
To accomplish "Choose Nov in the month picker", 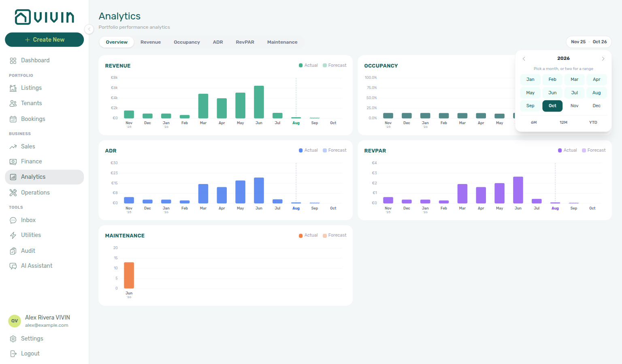I will coord(575,106).
